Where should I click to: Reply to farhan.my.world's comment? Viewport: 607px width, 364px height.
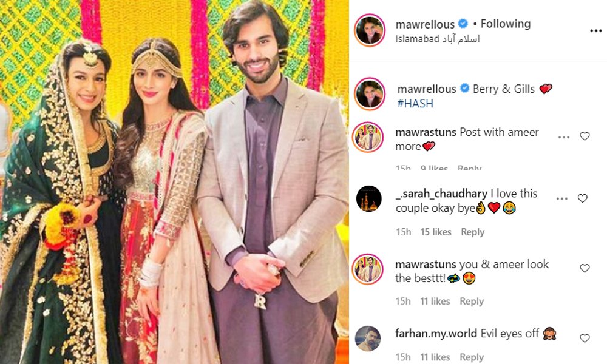tap(472, 357)
